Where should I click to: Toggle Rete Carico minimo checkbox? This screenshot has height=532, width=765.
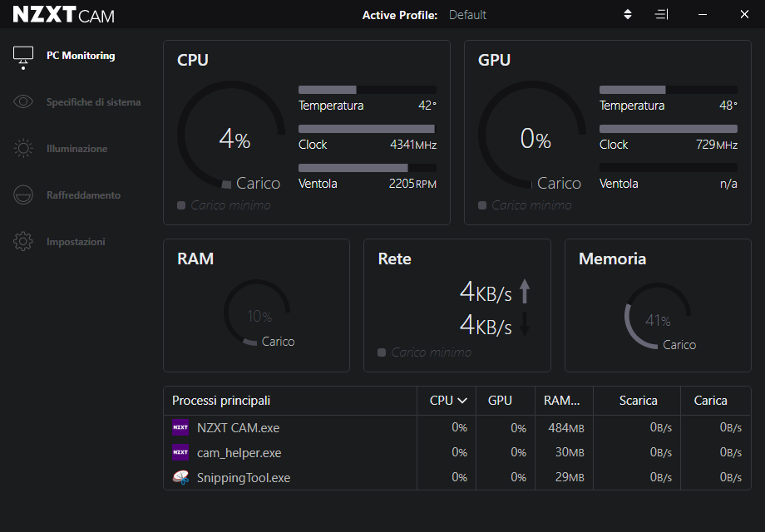point(382,352)
